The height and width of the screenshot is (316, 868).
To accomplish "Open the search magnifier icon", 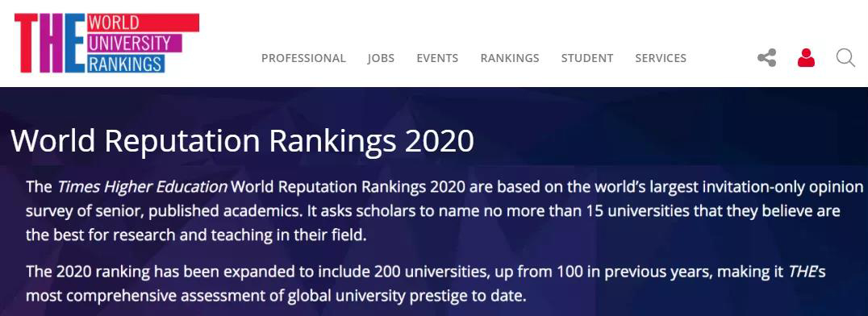I will [846, 57].
